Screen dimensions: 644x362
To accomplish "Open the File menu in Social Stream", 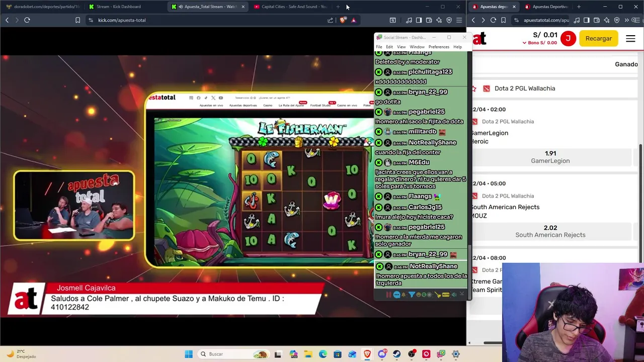I will [379, 47].
